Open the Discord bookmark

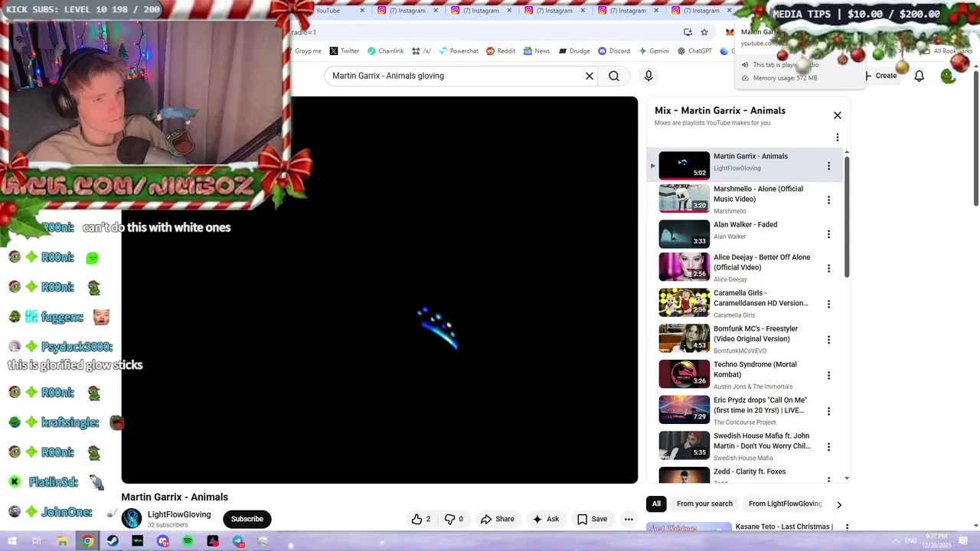point(614,51)
